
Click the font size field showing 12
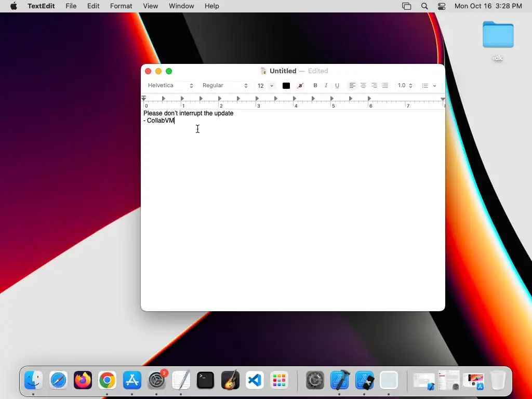[x=261, y=86]
